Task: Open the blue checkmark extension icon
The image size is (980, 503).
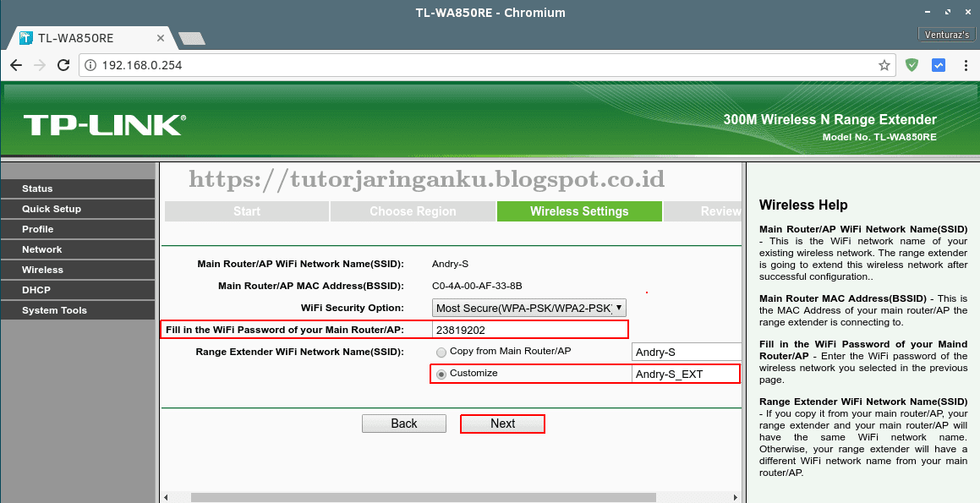Action: click(x=938, y=65)
